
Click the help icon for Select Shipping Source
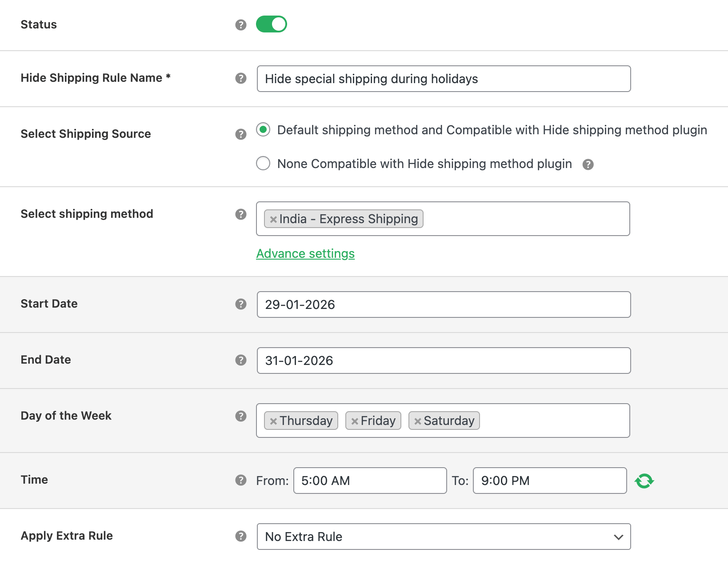(240, 133)
